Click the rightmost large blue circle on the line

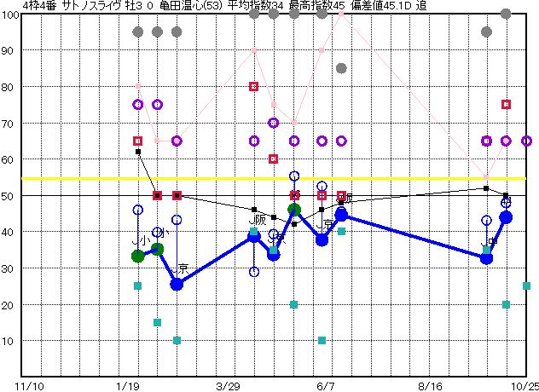pyautogui.click(x=506, y=216)
